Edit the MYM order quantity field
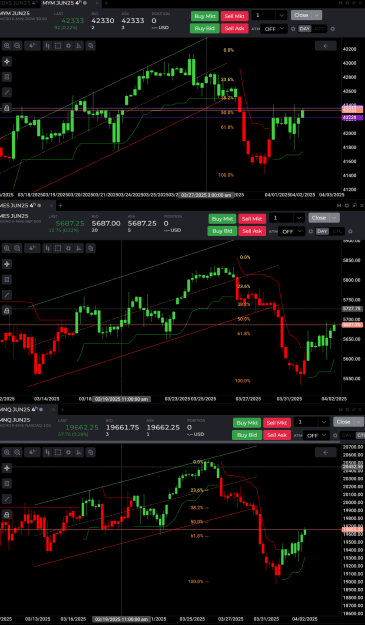The image size is (365, 625). (263, 16)
